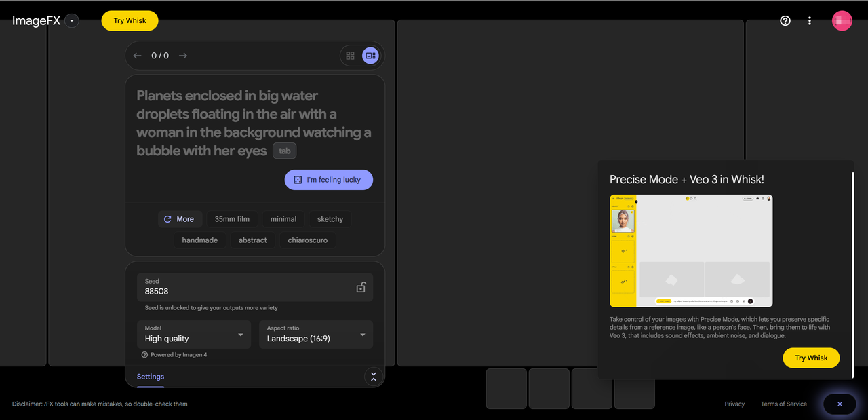The height and width of the screenshot is (420, 868).
Task: Open the Terms of Service link
Action: tap(783, 404)
